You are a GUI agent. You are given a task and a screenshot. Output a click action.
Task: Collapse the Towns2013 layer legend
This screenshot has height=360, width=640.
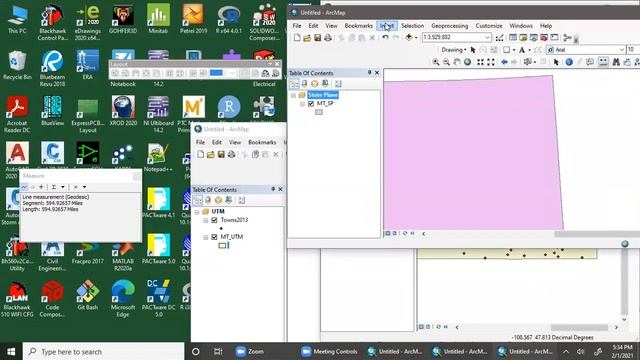point(206,220)
